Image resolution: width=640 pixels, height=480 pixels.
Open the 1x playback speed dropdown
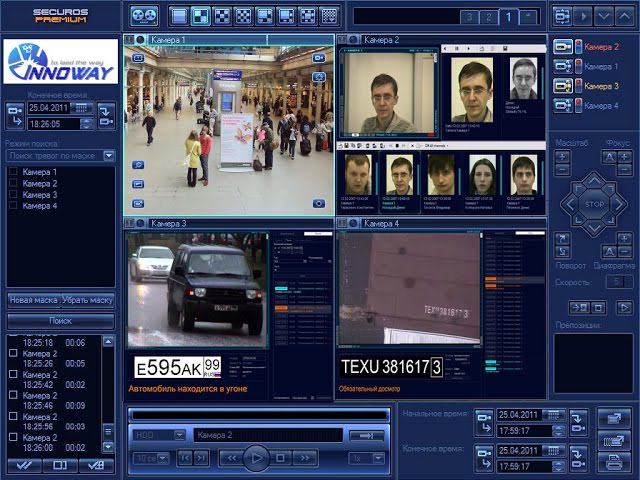[x=378, y=458]
